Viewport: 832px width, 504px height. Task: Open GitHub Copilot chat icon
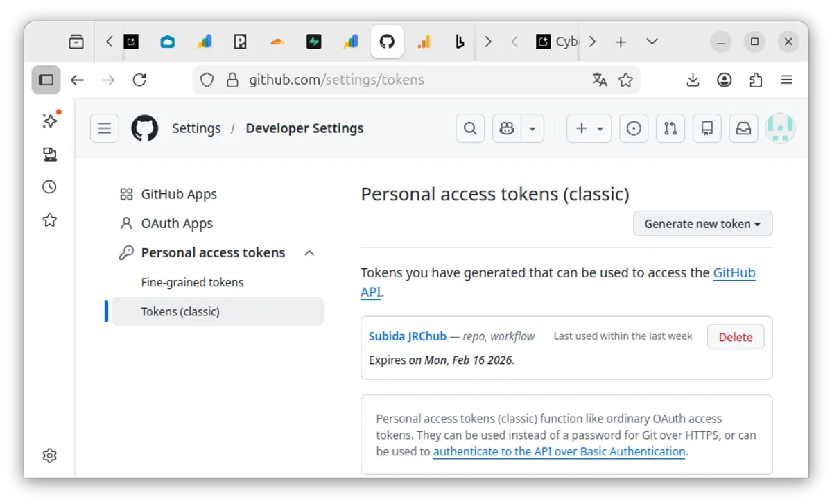coord(507,128)
